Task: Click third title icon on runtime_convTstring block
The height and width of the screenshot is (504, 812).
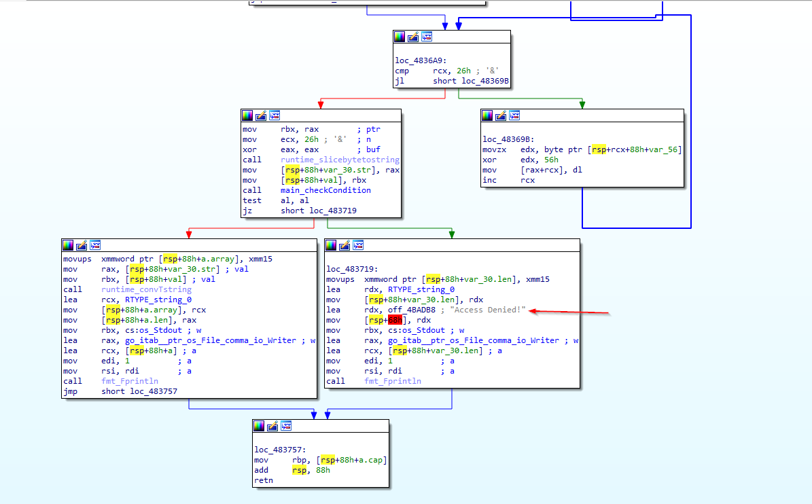Action: coord(95,245)
